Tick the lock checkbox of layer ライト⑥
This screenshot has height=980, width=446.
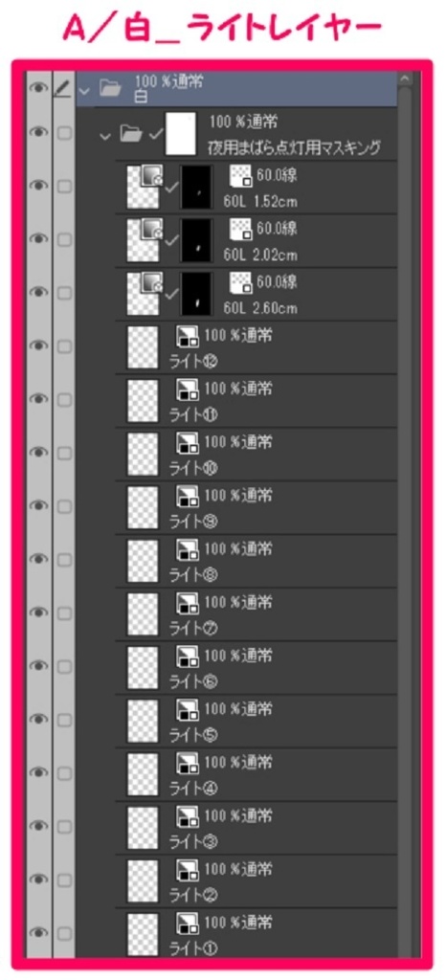[x=64, y=667]
